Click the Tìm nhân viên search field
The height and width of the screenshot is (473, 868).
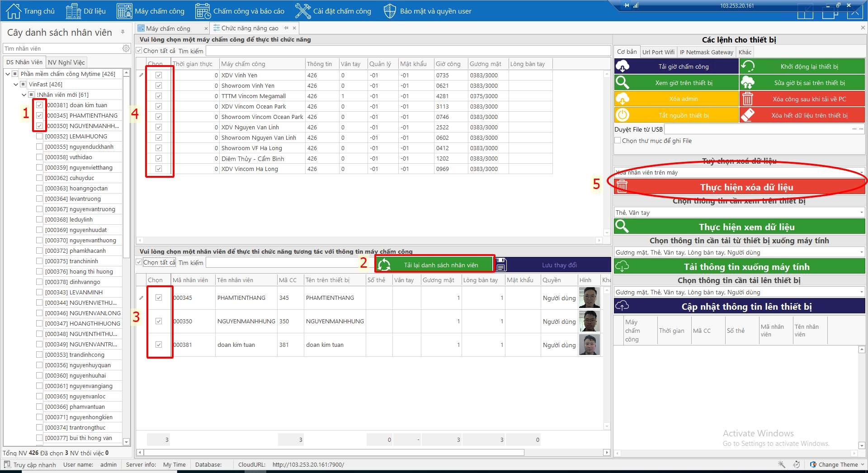61,48
